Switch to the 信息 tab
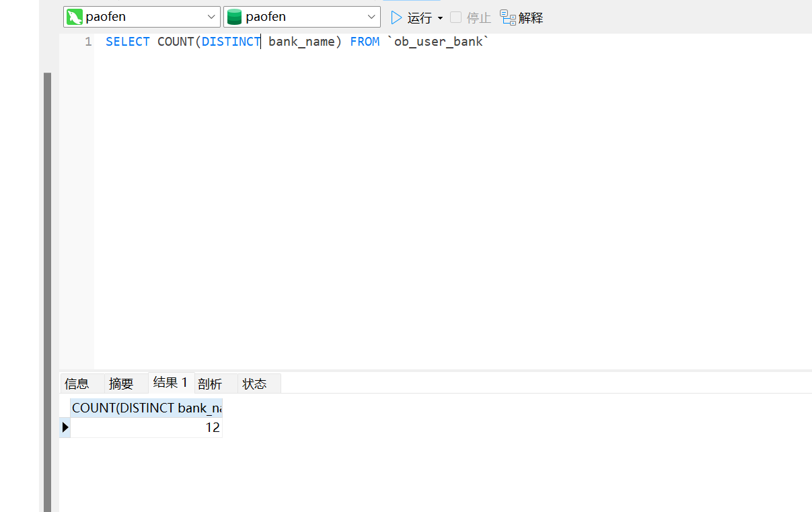Image resolution: width=812 pixels, height=512 pixels. [77, 383]
